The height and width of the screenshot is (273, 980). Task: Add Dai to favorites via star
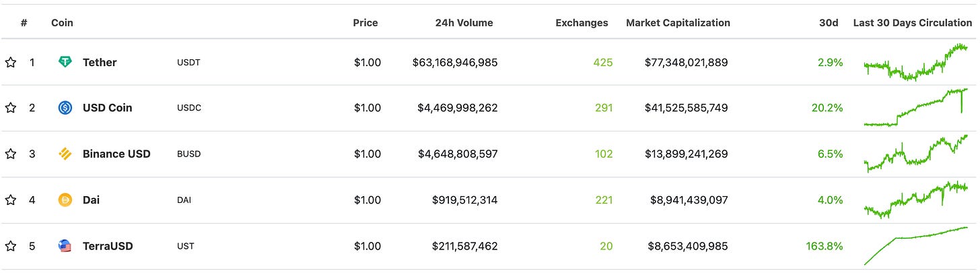(11, 200)
